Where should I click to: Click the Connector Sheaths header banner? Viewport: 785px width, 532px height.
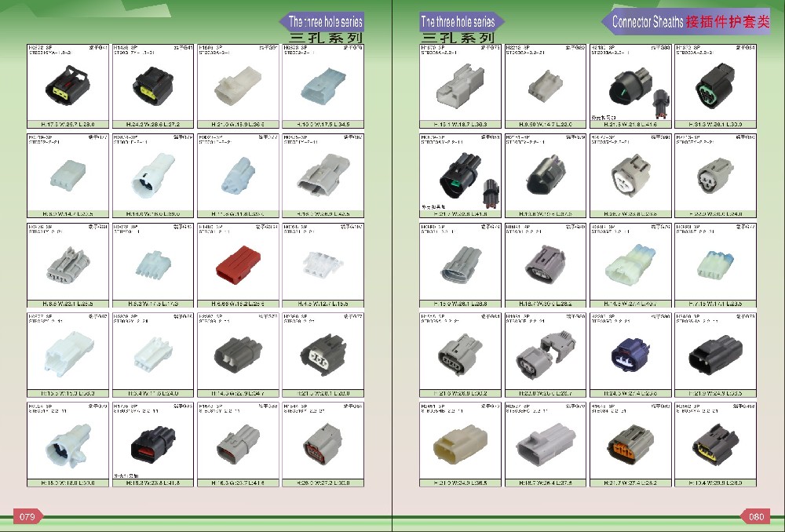click(686, 21)
